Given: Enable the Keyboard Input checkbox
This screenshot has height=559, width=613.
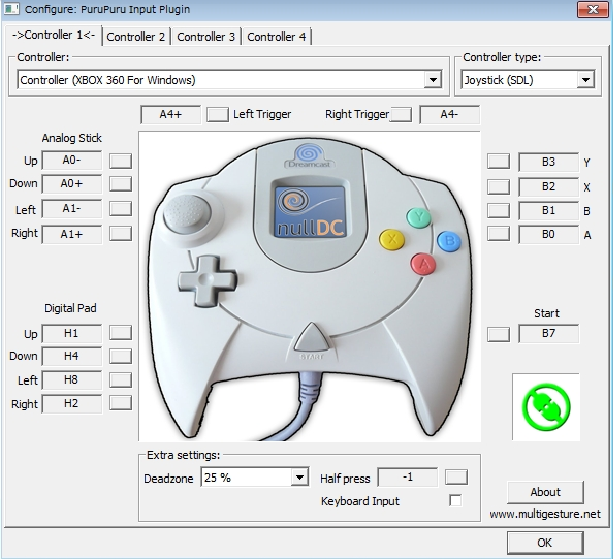Looking at the screenshot, I should tap(455, 500).
